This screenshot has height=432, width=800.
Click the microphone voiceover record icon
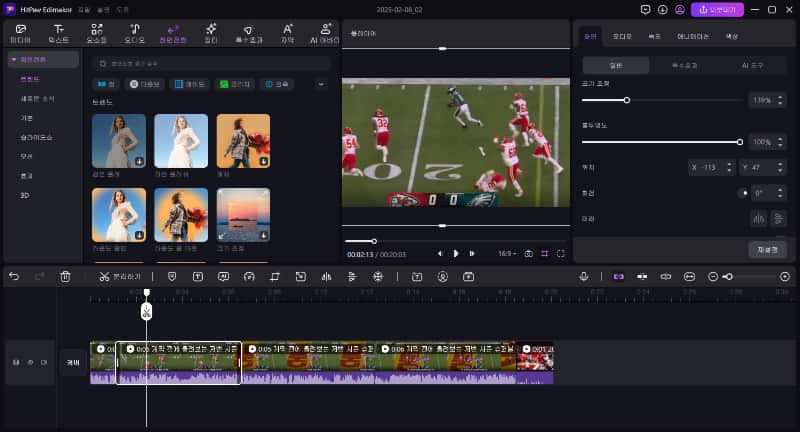tap(585, 276)
